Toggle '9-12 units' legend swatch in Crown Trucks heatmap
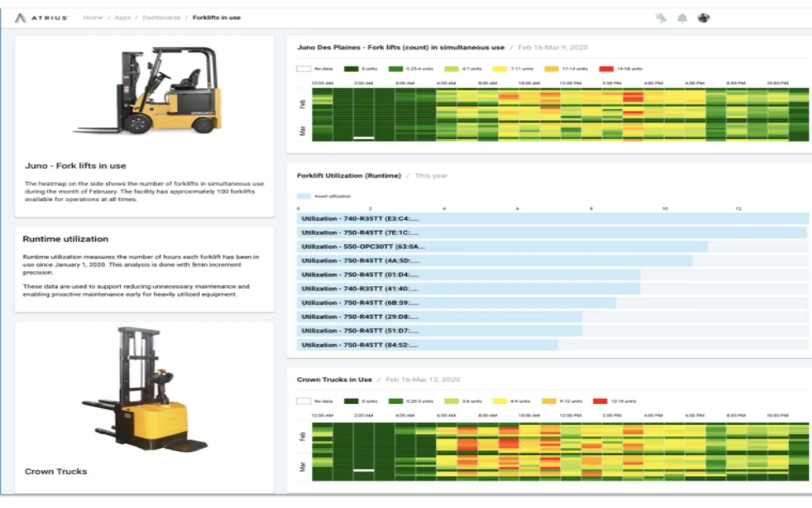 coord(549,401)
